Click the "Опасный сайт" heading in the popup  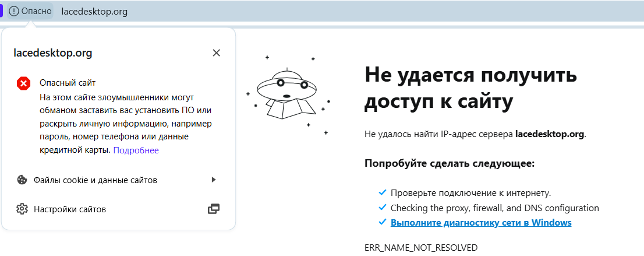(68, 83)
